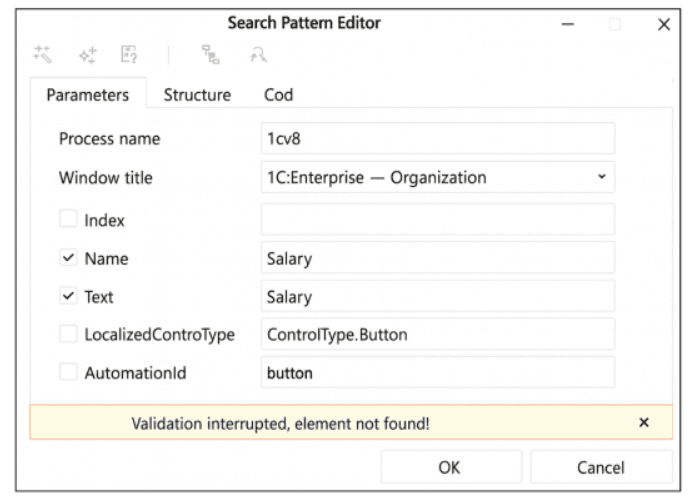Open the Cod tab
Image resolution: width=697 pixels, height=502 pixels.
tap(278, 95)
